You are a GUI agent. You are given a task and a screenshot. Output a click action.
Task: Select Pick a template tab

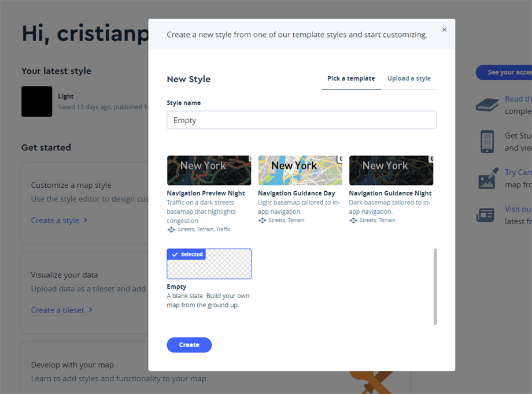[351, 79]
